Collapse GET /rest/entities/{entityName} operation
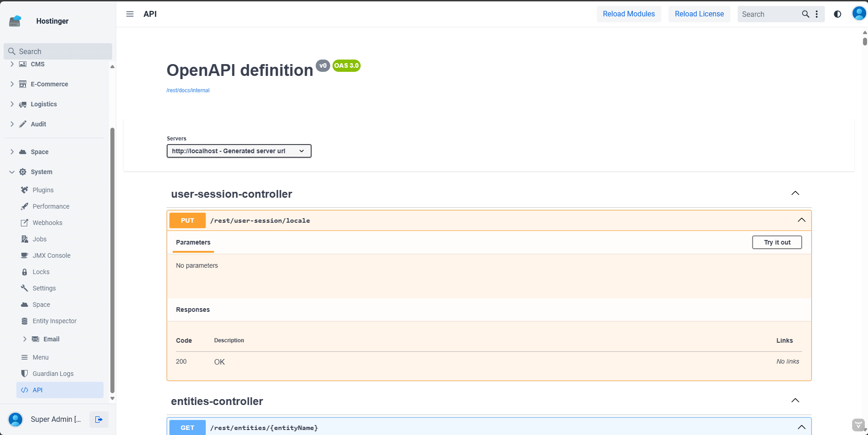 802,427
